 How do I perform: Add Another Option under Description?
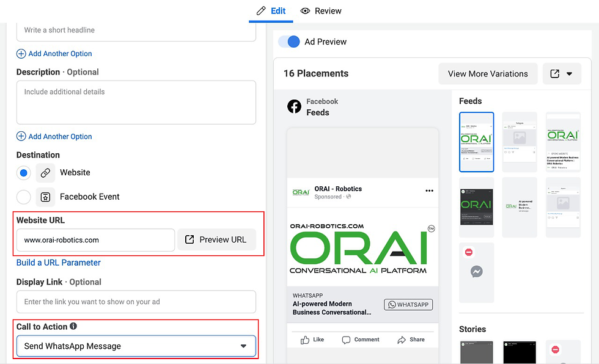[54, 137]
